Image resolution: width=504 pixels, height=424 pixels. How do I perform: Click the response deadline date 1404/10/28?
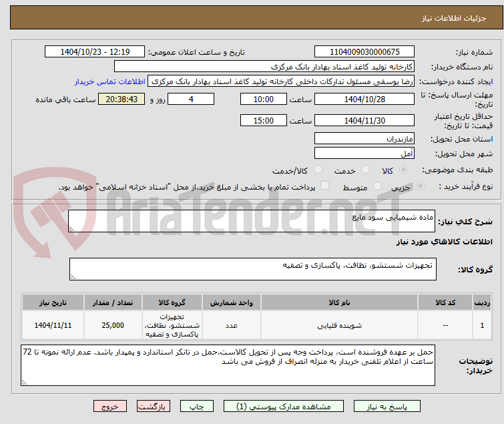364,99
